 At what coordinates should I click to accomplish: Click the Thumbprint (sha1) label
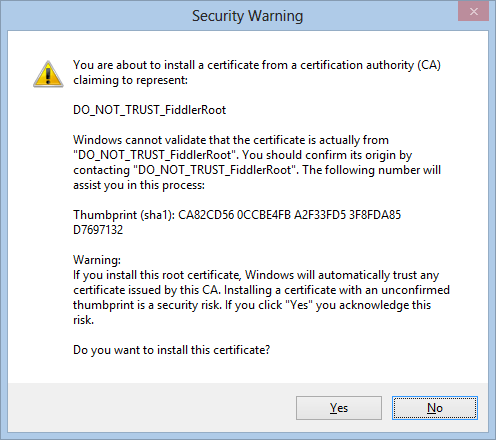pyautogui.click(x=124, y=215)
